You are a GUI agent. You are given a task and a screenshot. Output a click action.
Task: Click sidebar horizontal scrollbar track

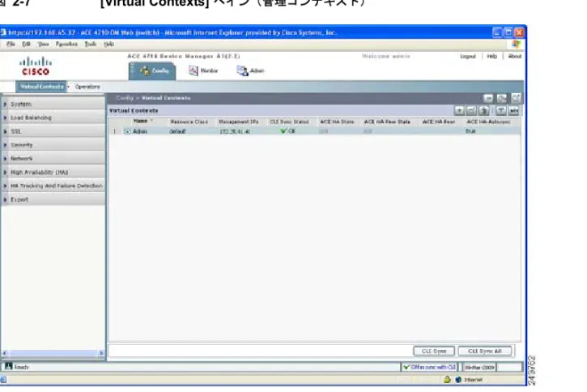click(53, 352)
